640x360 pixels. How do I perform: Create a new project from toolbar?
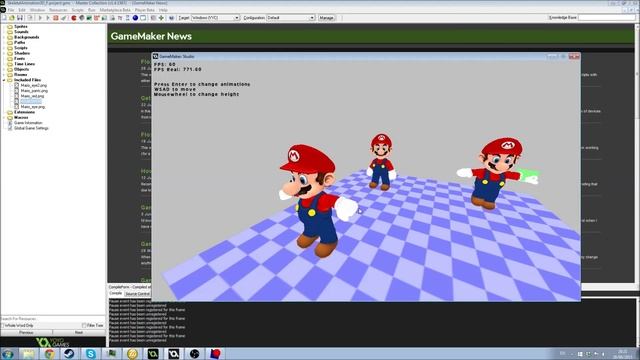pyautogui.click(x=4, y=18)
